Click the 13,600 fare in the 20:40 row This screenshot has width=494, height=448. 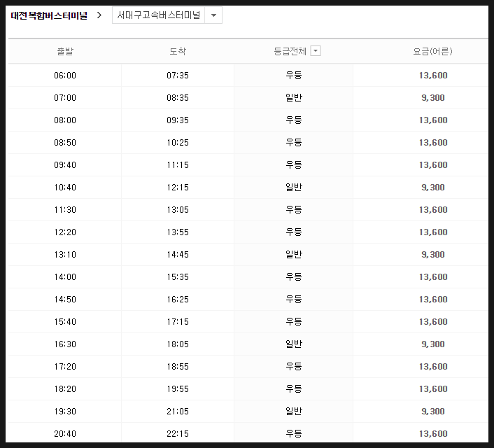click(x=433, y=433)
